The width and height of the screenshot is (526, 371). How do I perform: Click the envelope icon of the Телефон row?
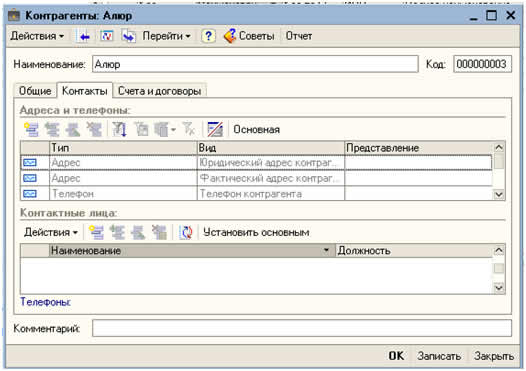point(30,194)
